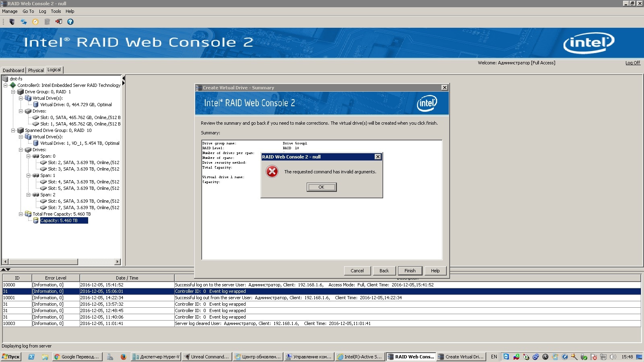Click Cancel in Create Virtual Drive wizard

coord(357,271)
